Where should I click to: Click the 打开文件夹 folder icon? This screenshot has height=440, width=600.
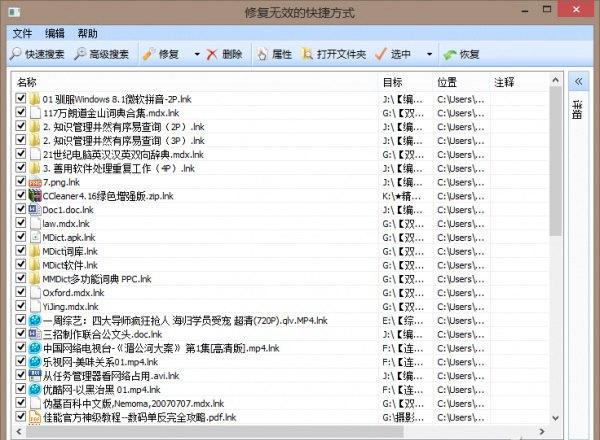(x=307, y=54)
